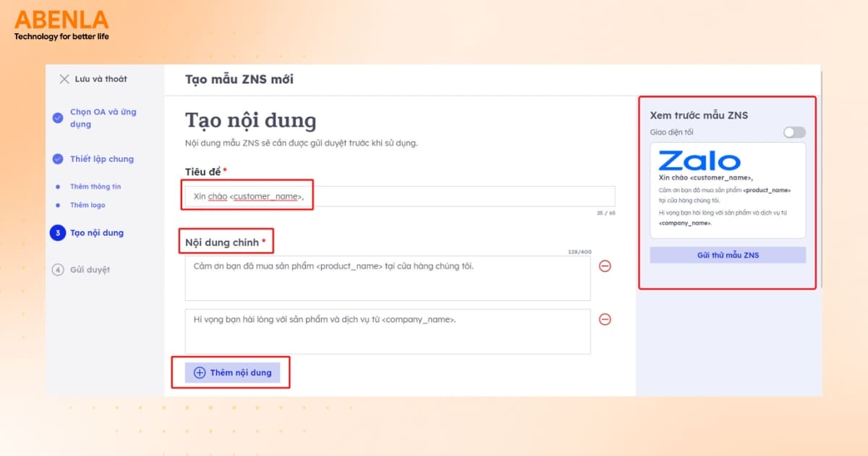The height and width of the screenshot is (456, 868).
Task: Remove the product_name content block
Action: tap(605, 266)
